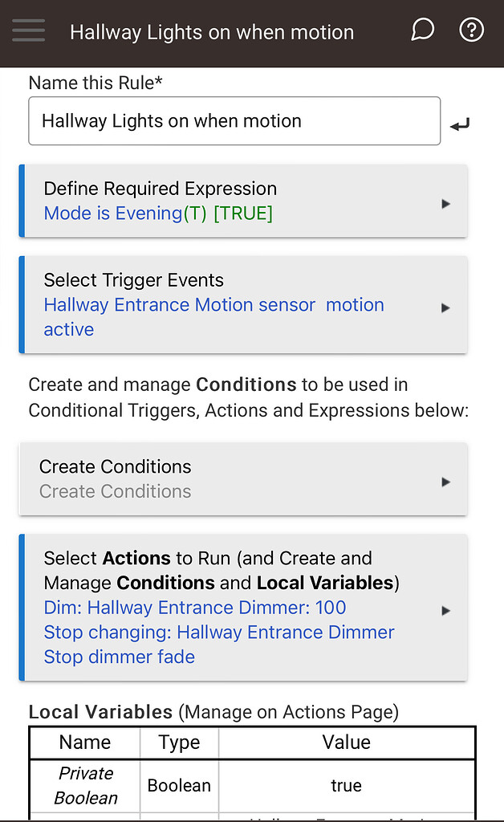Click the page title in the header bar
Viewport: 504px width, 822px height.
coord(212,33)
